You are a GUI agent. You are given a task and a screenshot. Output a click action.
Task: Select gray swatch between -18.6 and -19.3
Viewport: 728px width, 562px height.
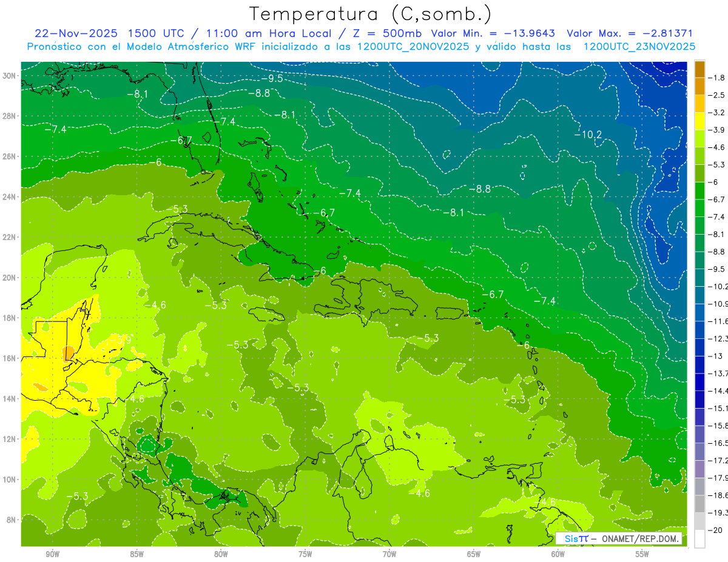click(699, 504)
